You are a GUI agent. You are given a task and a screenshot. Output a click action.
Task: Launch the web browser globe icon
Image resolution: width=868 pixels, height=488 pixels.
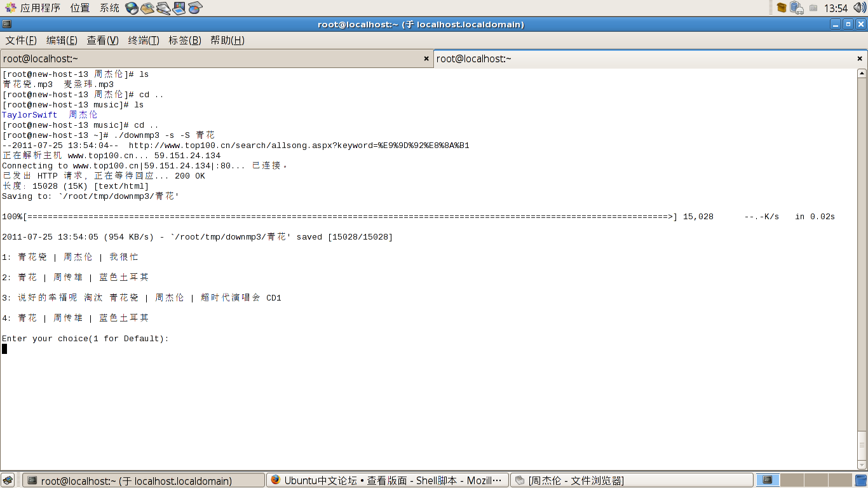[x=132, y=8]
